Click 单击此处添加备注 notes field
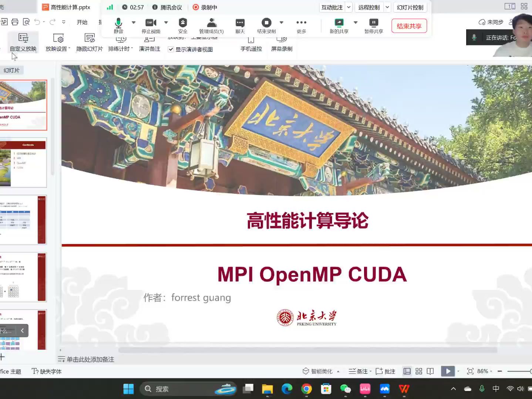The height and width of the screenshot is (399, 532). pos(90,359)
